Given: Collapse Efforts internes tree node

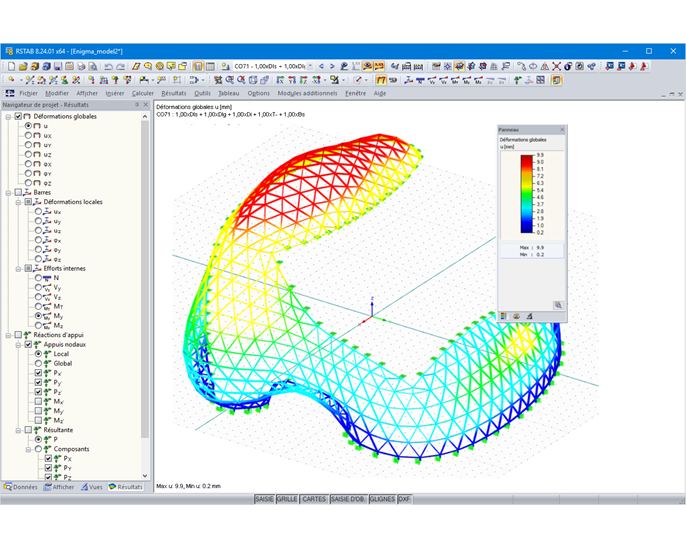Looking at the screenshot, I should (18, 269).
